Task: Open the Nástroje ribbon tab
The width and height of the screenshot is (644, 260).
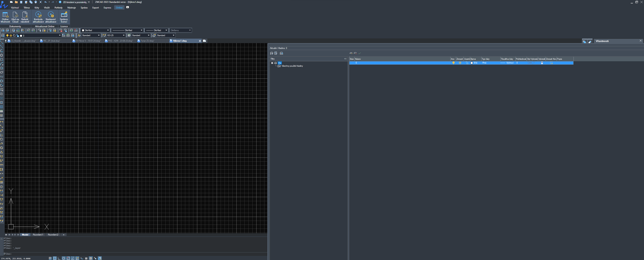Action: point(71,8)
